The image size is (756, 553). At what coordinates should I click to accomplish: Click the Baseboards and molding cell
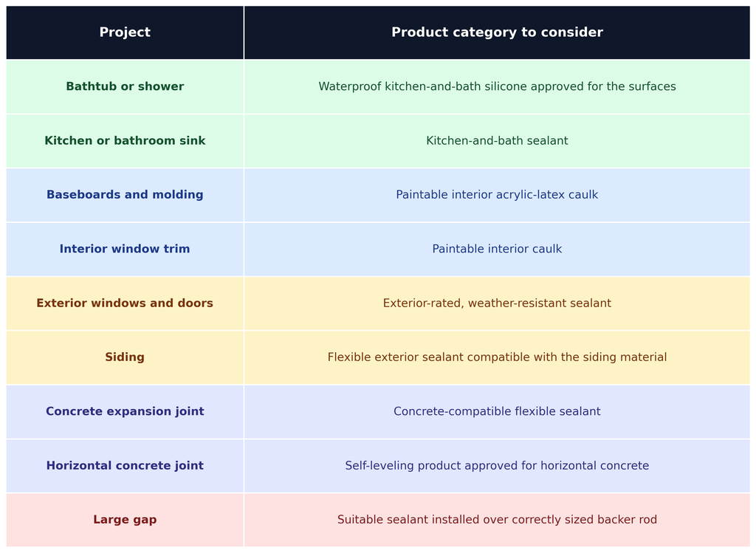click(125, 195)
